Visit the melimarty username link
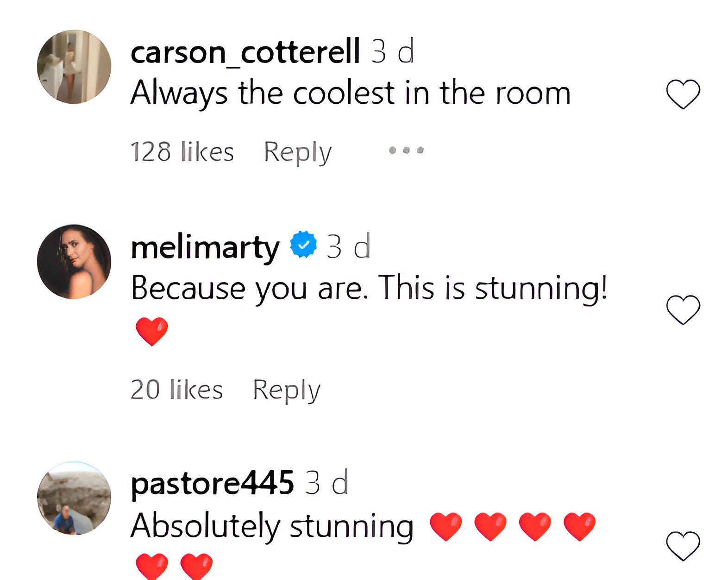The height and width of the screenshot is (580, 728). pyautogui.click(x=205, y=247)
